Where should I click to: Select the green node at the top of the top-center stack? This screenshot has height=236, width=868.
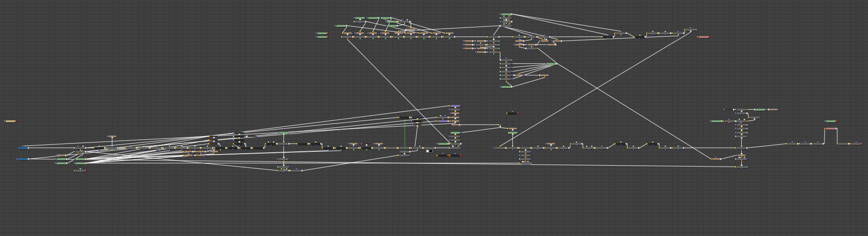click(506, 14)
